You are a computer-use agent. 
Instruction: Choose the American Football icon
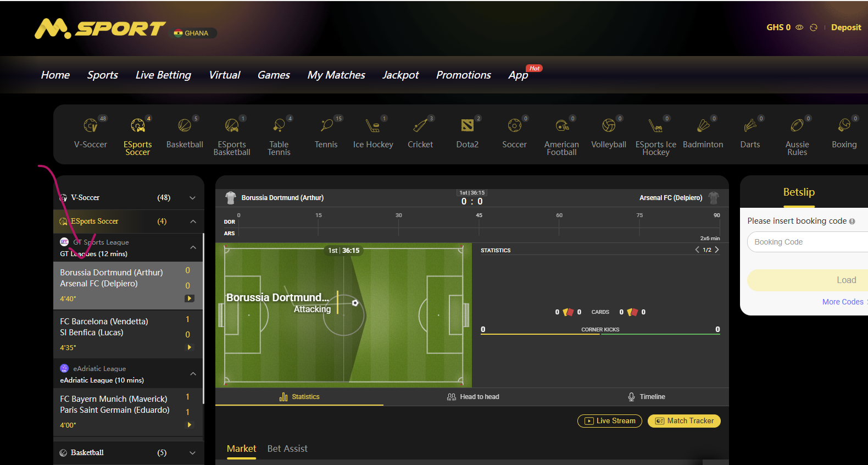pos(562,125)
